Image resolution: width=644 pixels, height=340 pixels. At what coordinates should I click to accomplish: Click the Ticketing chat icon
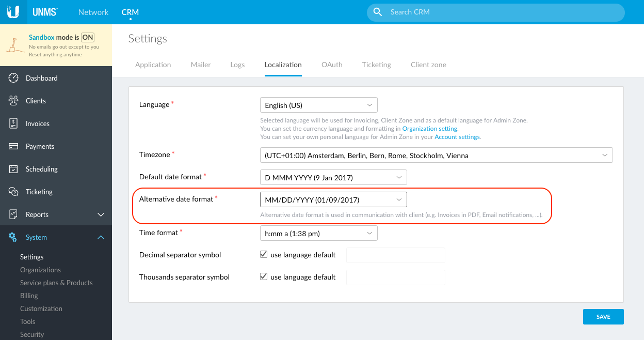(x=13, y=192)
